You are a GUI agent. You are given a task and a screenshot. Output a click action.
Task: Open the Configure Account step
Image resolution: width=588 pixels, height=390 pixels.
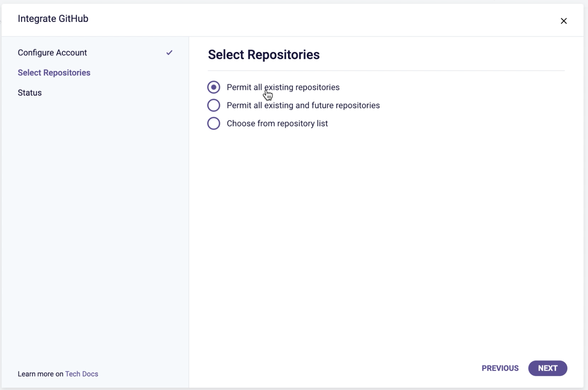[52, 53]
